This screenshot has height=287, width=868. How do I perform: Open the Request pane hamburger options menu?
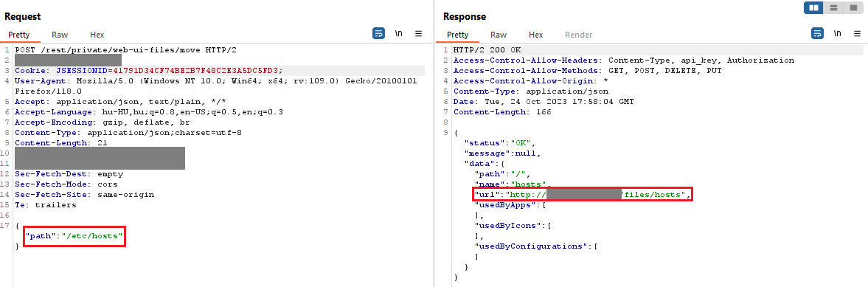pos(418,34)
